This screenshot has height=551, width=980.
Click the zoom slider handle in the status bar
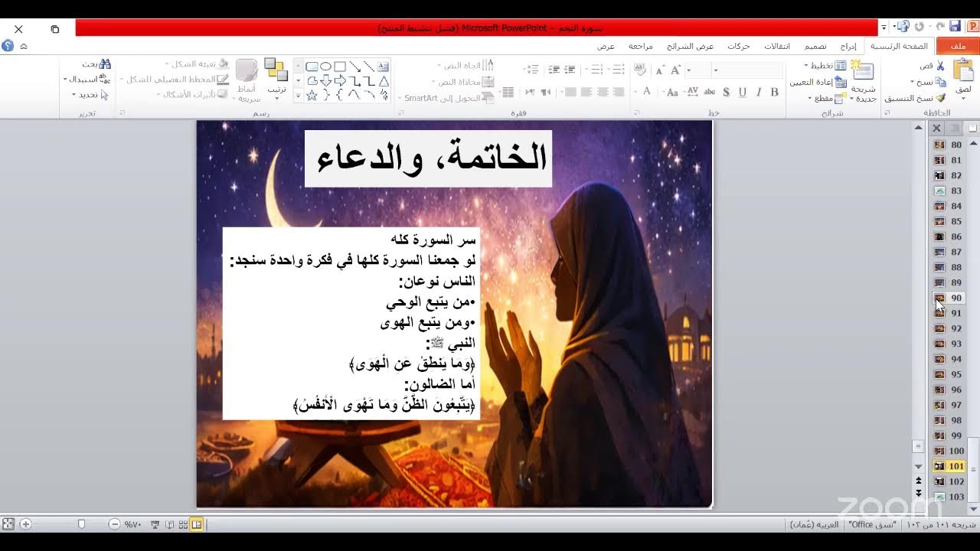(x=81, y=524)
